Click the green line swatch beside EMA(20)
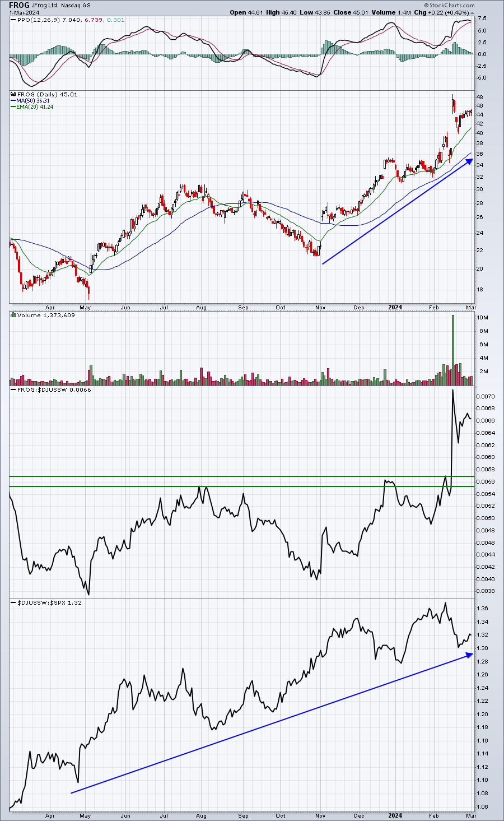504x821 pixels. pyautogui.click(x=13, y=106)
